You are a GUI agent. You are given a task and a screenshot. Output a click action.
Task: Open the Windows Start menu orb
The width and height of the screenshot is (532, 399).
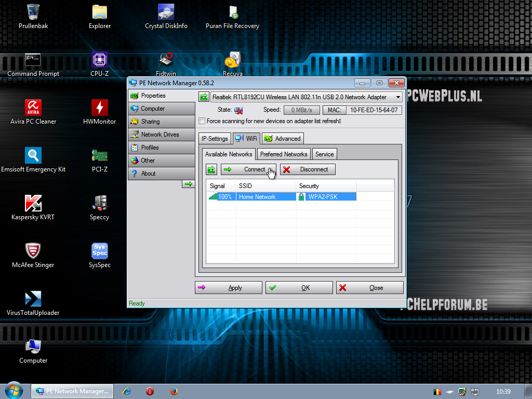pyautogui.click(x=14, y=390)
